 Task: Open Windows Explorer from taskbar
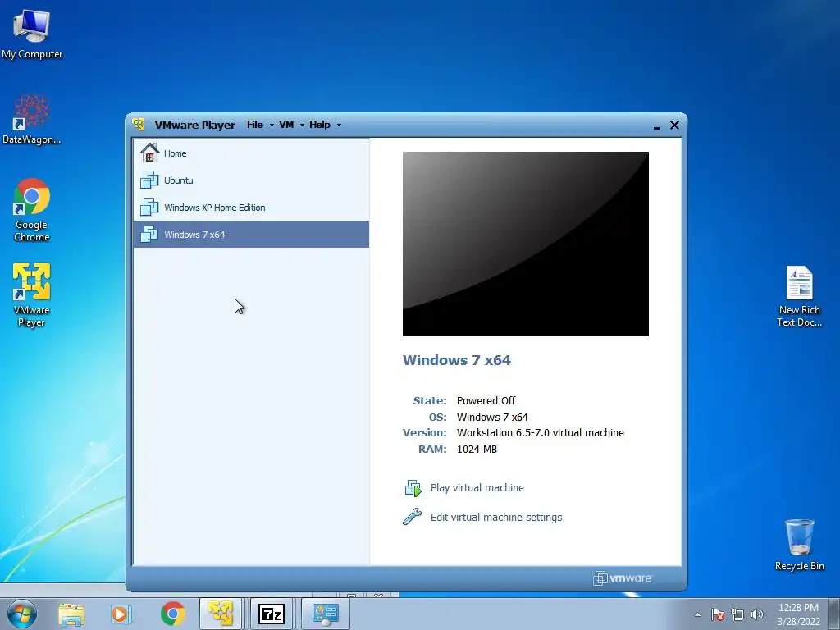coord(71,614)
